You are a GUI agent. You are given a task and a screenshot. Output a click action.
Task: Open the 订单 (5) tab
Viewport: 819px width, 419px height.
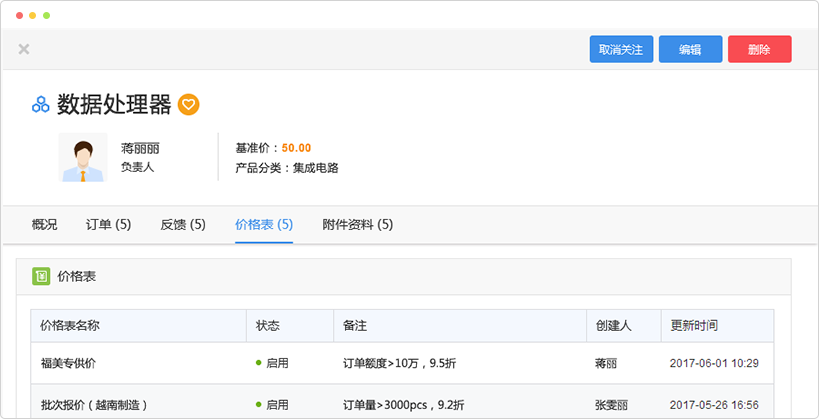[x=108, y=225]
